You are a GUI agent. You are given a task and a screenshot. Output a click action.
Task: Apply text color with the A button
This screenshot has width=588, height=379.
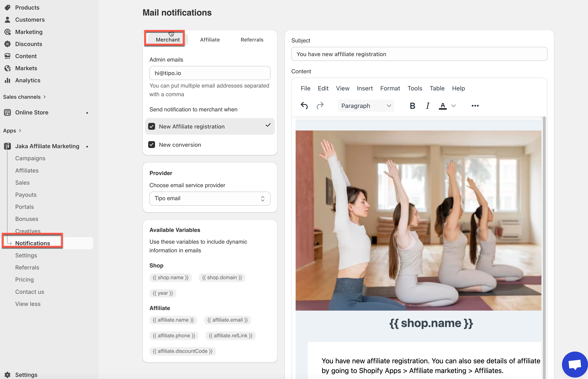(442, 106)
